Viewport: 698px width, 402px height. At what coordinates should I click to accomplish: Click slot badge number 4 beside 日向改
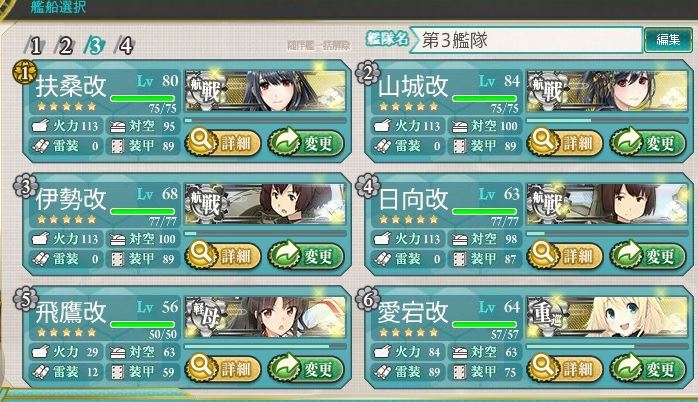click(x=367, y=186)
